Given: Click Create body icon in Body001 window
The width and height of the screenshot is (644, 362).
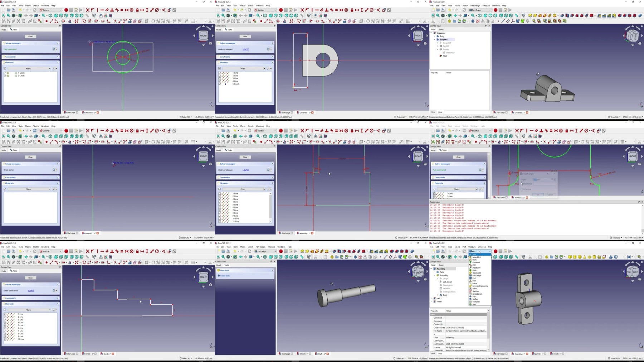Looking at the screenshot, I should [x=473, y=21].
